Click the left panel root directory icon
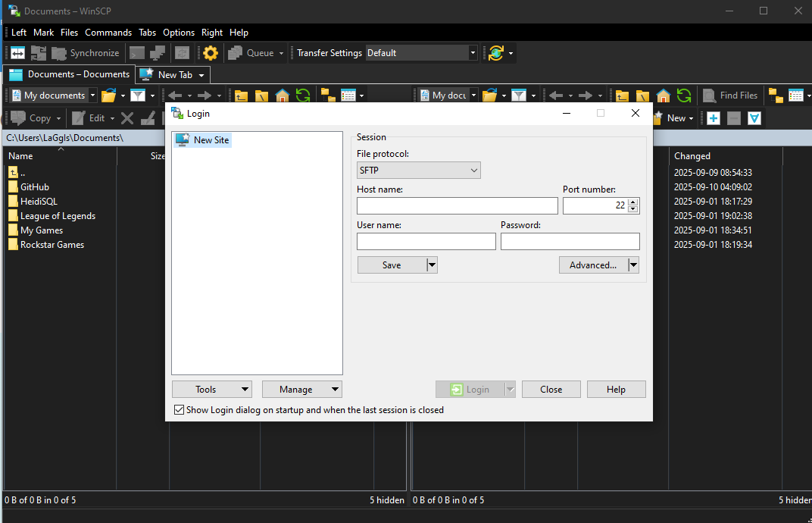This screenshot has width=812, height=523. tap(261, 96)
